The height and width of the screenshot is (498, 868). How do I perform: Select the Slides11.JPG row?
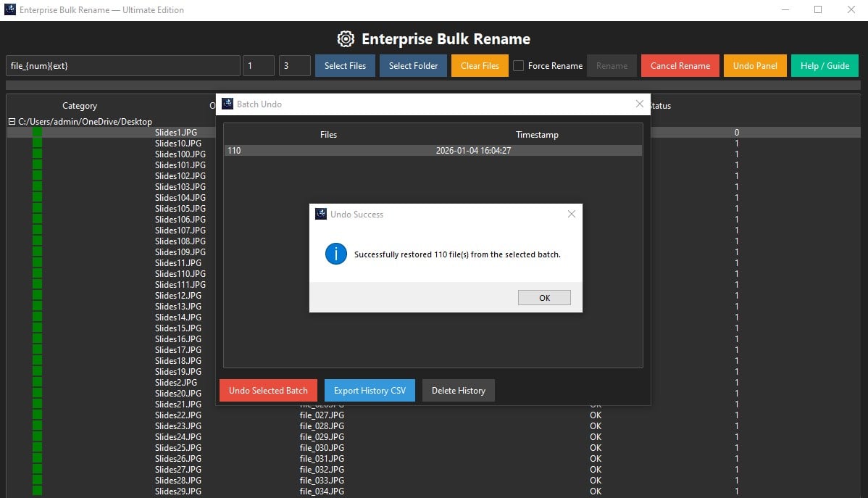(x=433, y=262)
